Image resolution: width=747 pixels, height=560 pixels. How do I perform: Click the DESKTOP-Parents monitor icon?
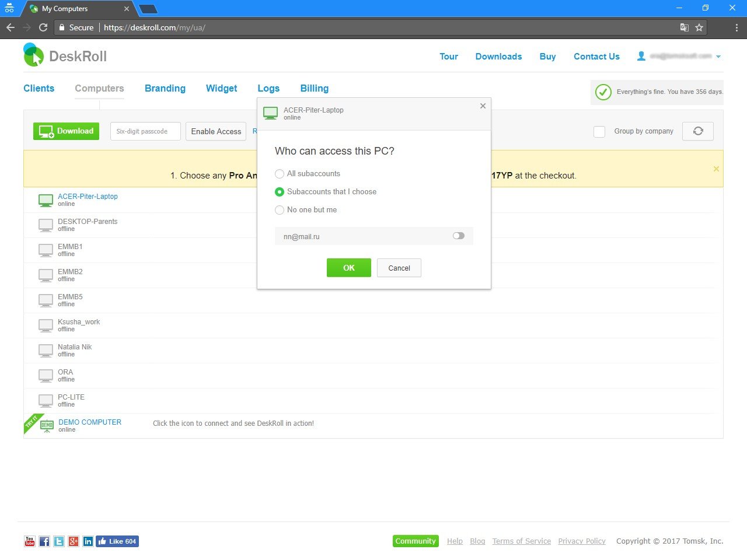pos(46,225)
